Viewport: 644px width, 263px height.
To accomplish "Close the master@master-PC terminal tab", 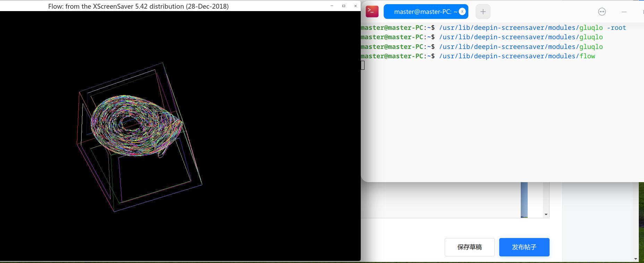I will [x=462, y=11].
